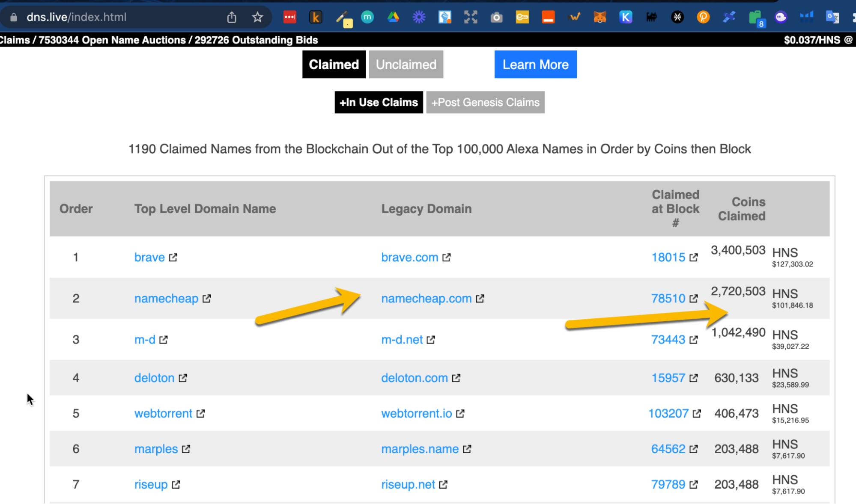Click the Coins Claimed column header

pos(742,209)
